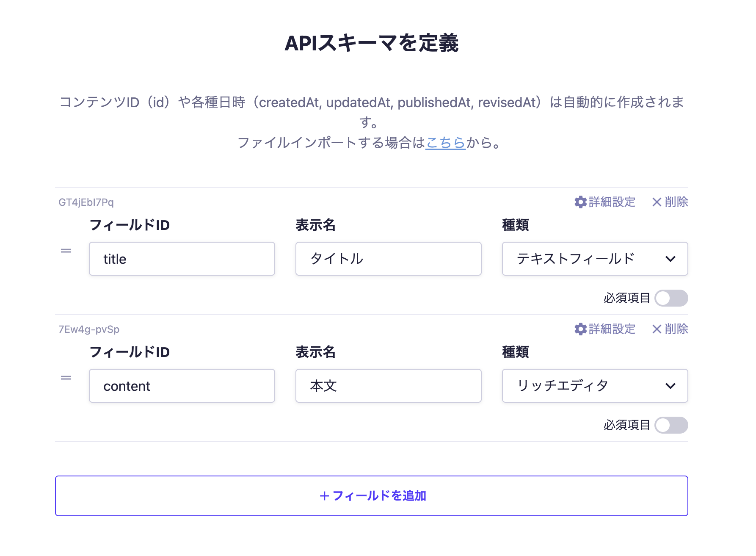
Task: Click the chevron on the title 種類 selector
Action: pos(671,259)
